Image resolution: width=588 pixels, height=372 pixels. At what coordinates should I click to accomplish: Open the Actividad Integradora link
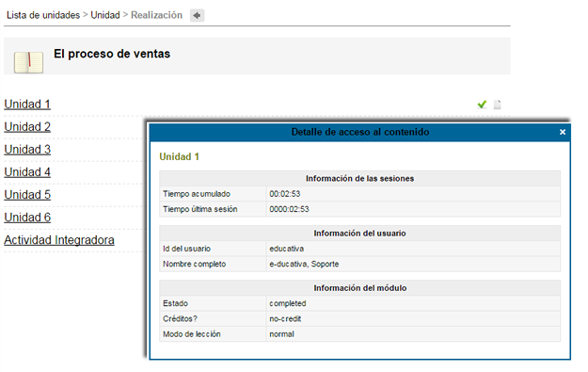(59, 240)
